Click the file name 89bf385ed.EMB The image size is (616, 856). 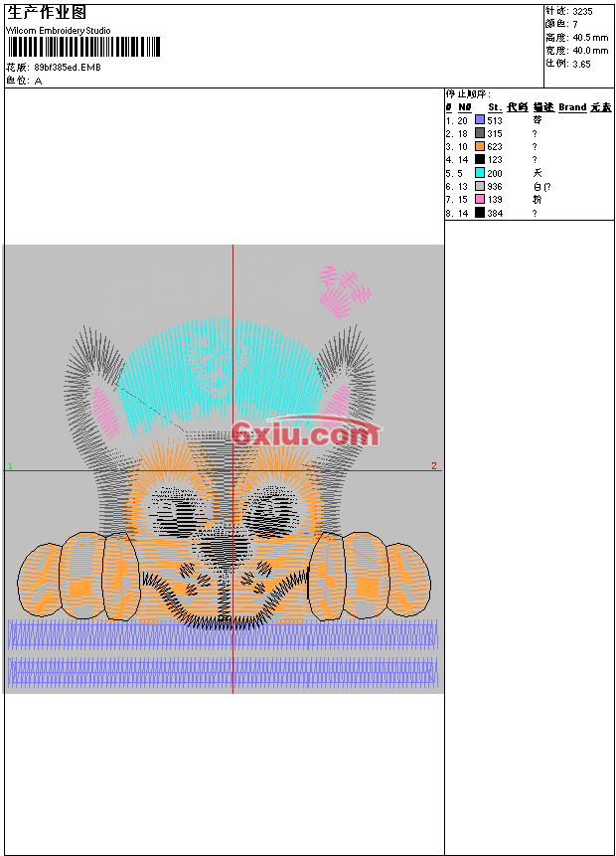point(68,68)
